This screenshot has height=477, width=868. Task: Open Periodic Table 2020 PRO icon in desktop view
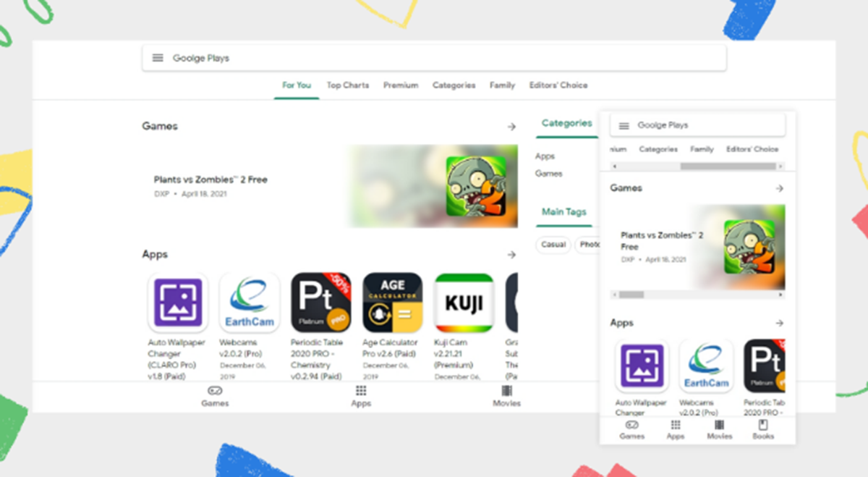click(320, 303)
